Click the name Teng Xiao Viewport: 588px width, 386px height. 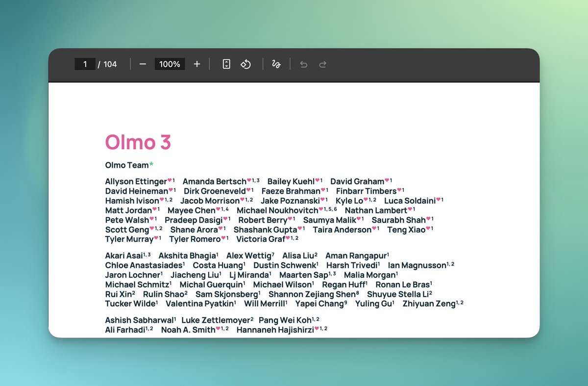pyautogui.click(x=407, y=230)
